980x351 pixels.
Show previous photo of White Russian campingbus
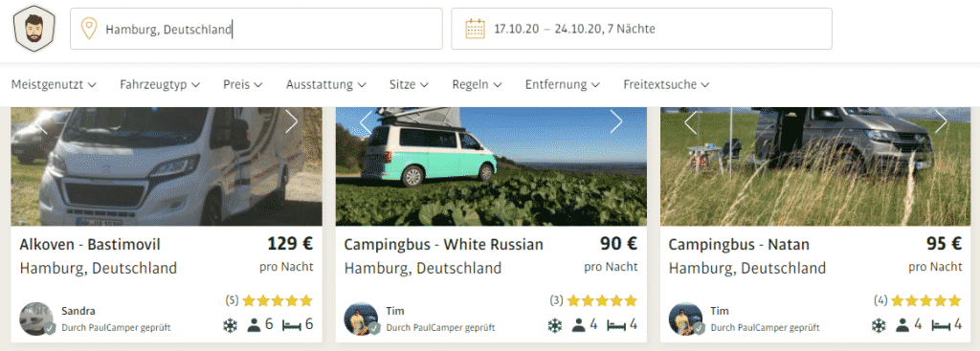coord(367,121)
